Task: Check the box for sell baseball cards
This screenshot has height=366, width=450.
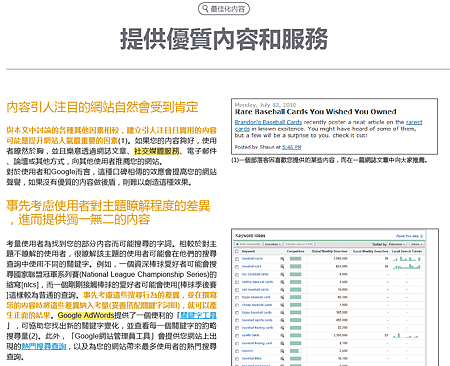Action: point(237,290)
